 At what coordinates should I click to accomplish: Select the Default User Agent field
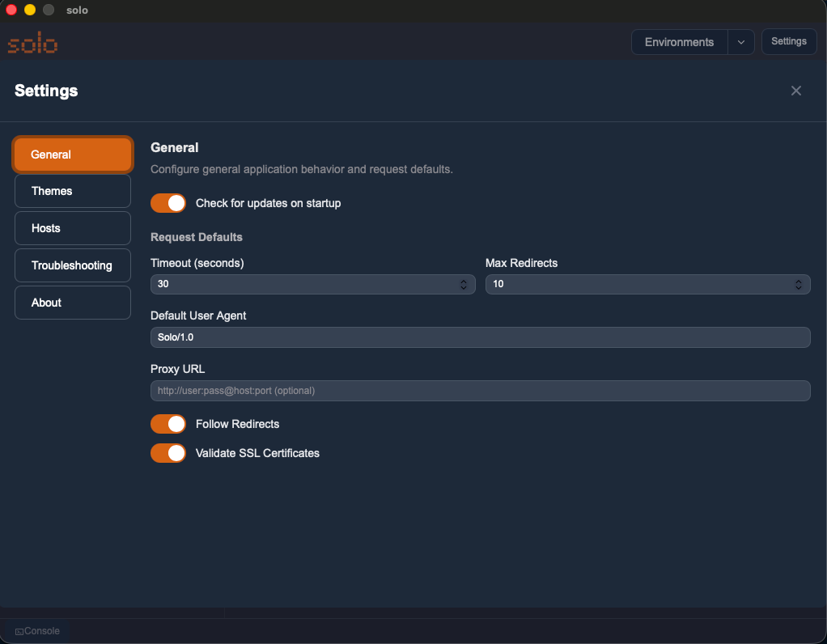pos(480,337)
